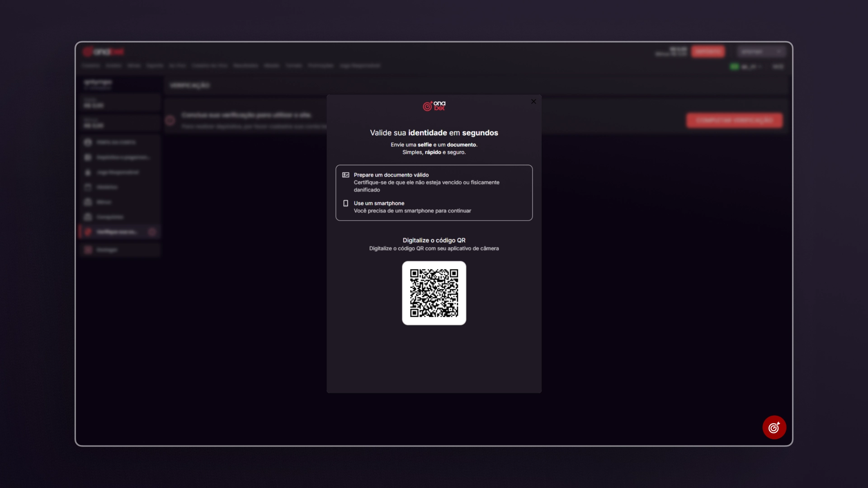The width and height of the screenshot is (868, 488).
Task: Click the smartphone icon in dialog
Action: pyautogui.click(x=346, y=203)
